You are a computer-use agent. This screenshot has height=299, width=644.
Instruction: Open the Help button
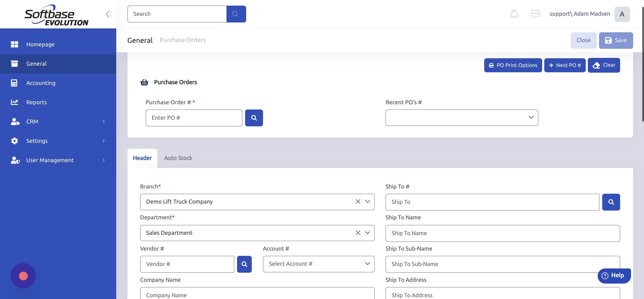pos(614,276)
